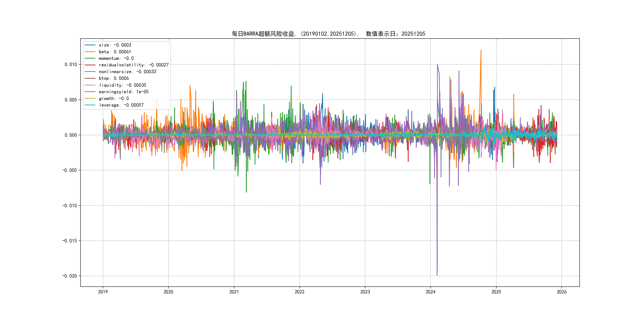Click the 0.000 y-axis tick label
This screenshot has height=322, width=644.
[71, 135]
